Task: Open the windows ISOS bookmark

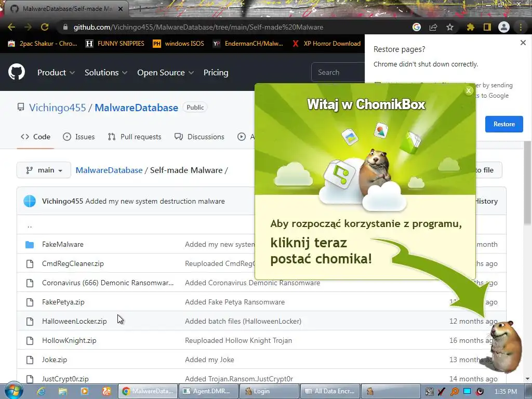Action: pyautogui.click(x=179, y=44)
